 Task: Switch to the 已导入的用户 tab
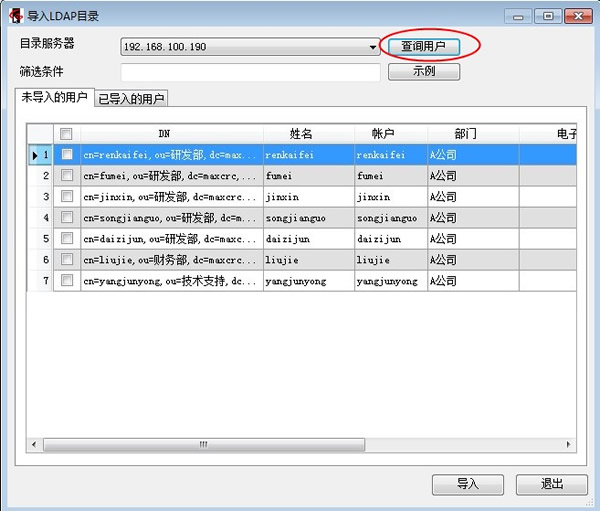tap(131, 98)
